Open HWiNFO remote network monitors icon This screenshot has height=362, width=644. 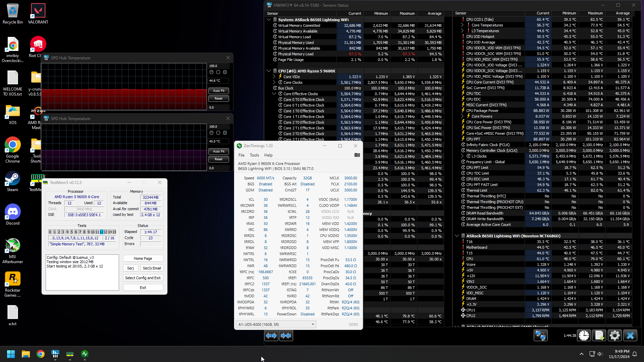(x=541, y=336)
